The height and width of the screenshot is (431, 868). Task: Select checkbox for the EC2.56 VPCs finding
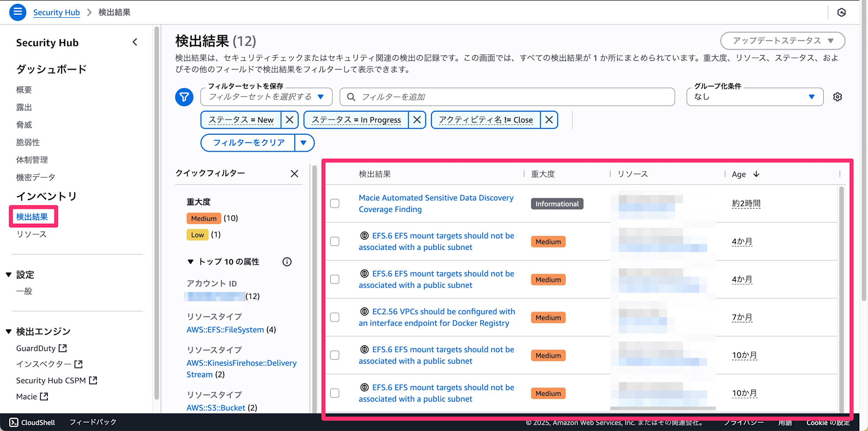[x=335, y=317]
